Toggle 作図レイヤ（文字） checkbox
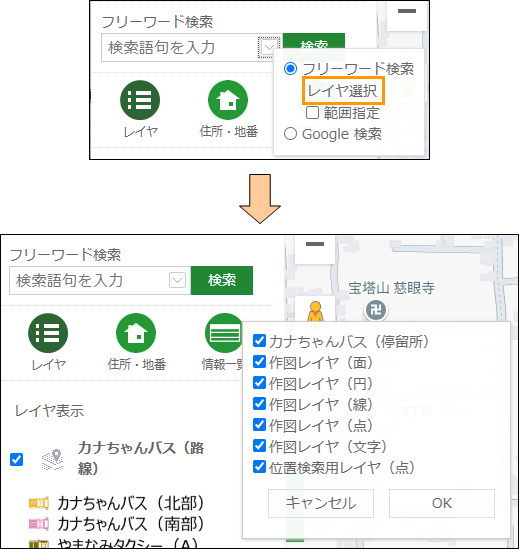 259,445
